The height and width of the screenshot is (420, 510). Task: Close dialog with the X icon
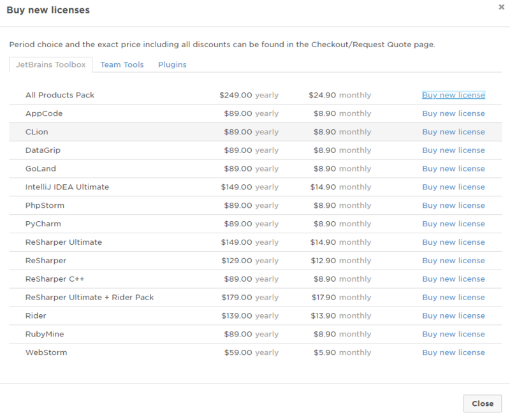pos(501,6)
